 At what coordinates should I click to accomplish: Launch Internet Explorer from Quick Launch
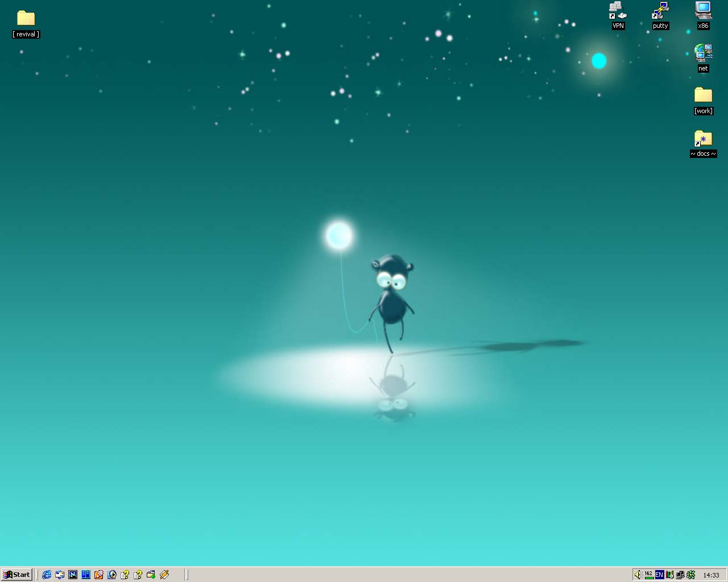[x=47, y=575]
